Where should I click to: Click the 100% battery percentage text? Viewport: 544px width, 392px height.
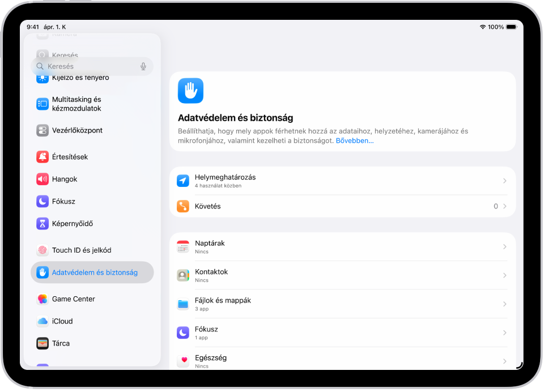click(x=496, y=27)
